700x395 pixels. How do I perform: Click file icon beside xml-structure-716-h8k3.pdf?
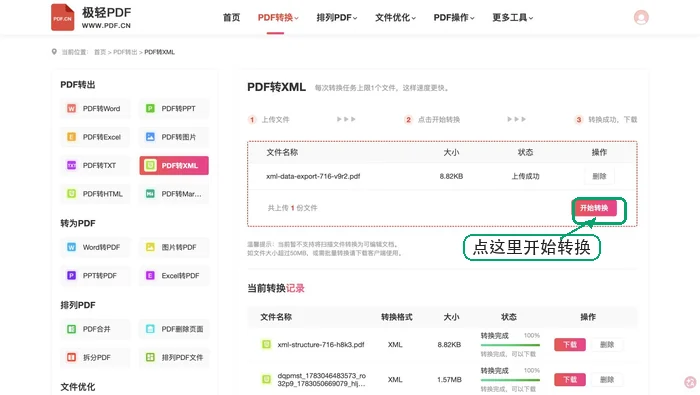click(267, 345)
